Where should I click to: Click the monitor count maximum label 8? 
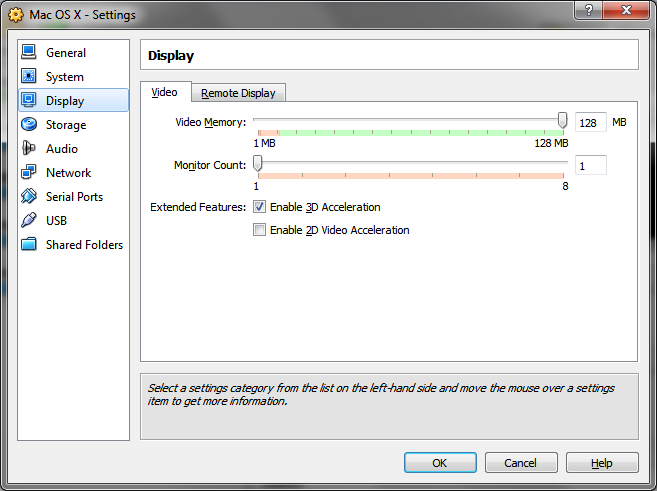[x=565, y=186]
